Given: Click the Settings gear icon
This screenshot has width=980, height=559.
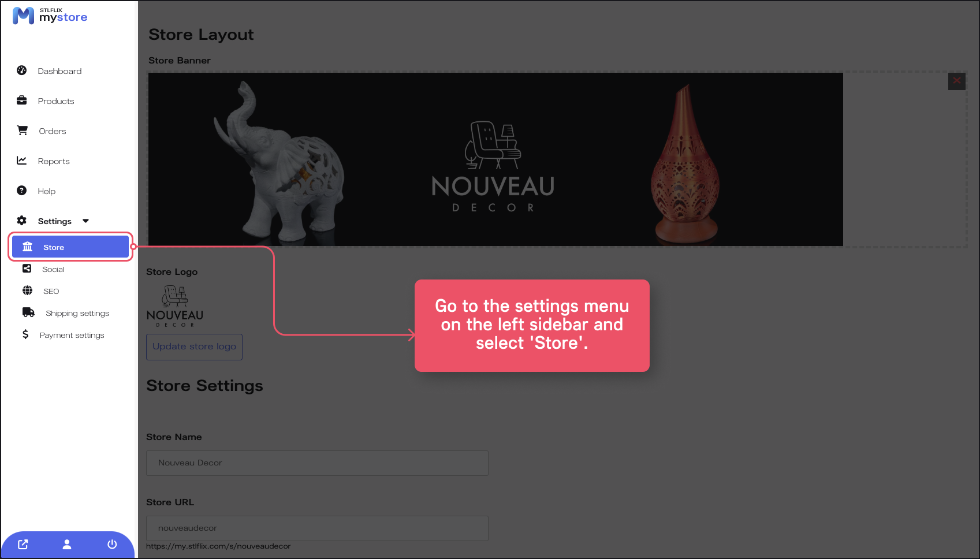Looking at the screenshot, I should tap(22, 221).
